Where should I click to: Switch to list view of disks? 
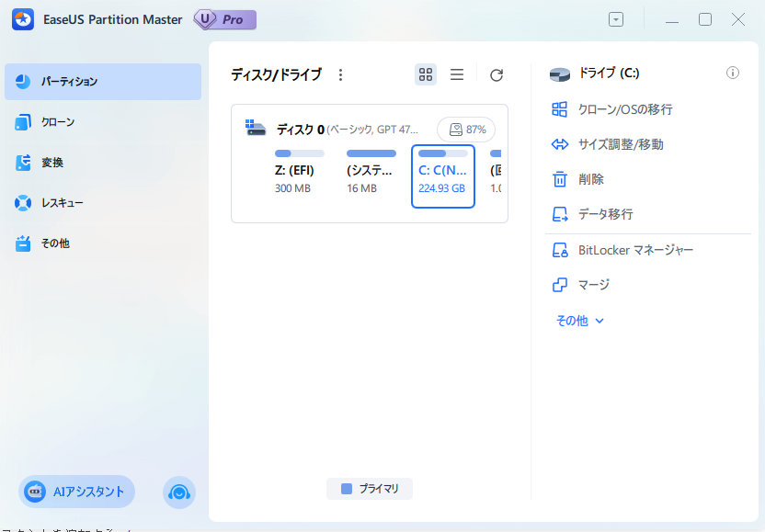point(457,74)
